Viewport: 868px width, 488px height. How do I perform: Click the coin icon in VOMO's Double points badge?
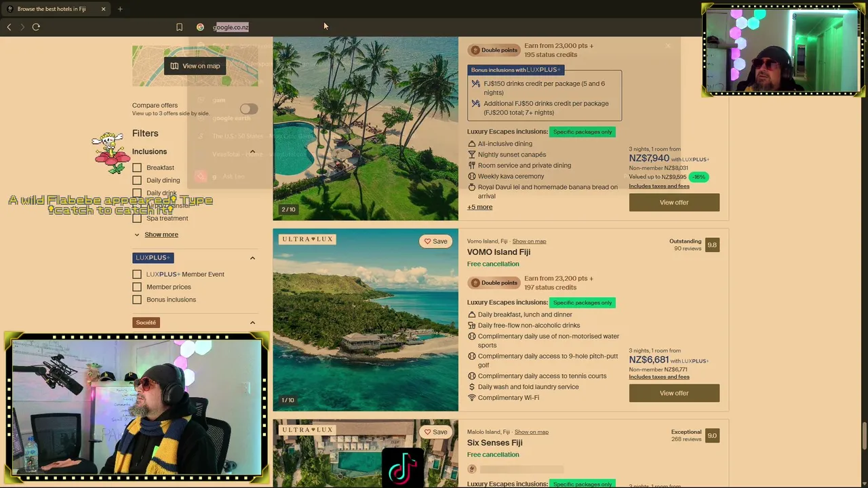(x=475, y=283)
